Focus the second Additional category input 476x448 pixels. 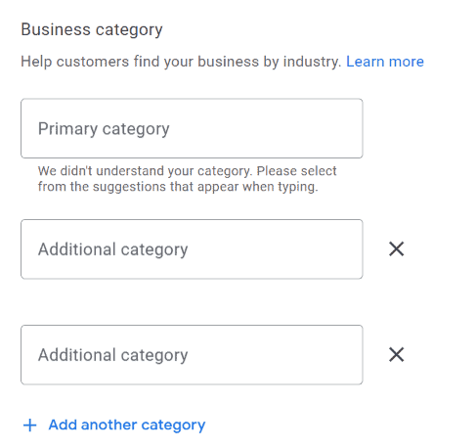coord(192,355)
